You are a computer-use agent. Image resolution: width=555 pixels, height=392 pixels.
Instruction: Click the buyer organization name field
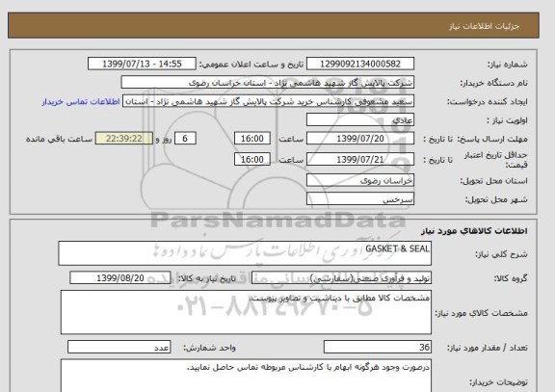pyautogui.click(x=267, y=83)
